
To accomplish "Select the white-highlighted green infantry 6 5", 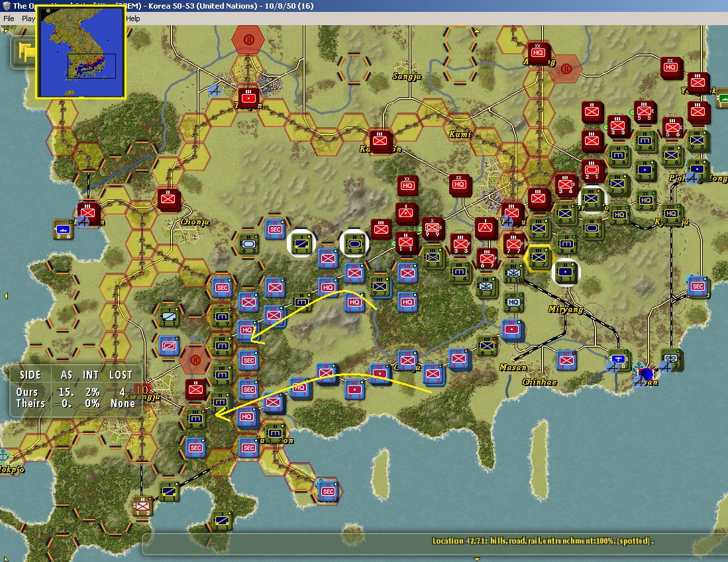I will (592, 198).
